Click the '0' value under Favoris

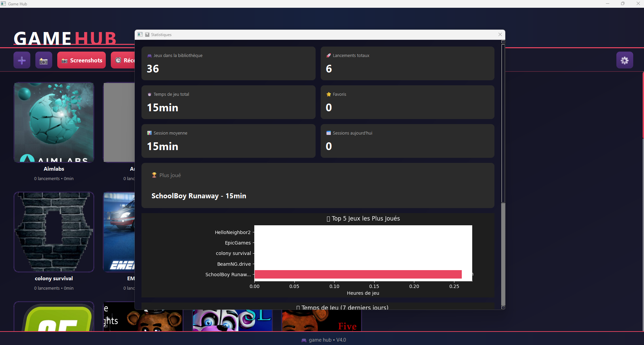click(x=329, y=108)
